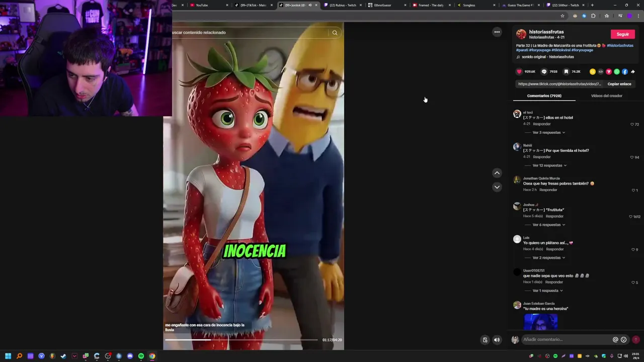Image resolution: width=644 pixels, height=362 pixels.
Task: Switch to the Rubius - Twitch tab
Action: 342,5
